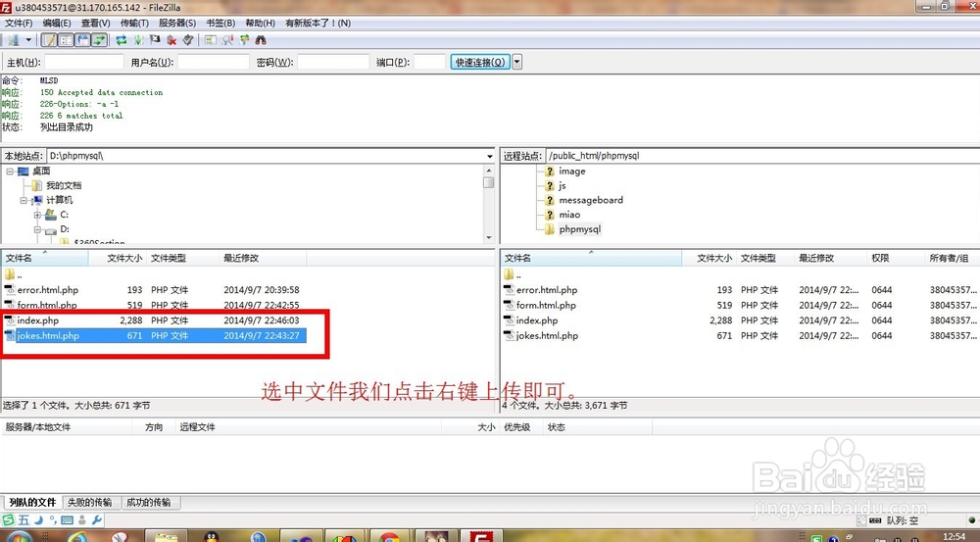Click the local tree scrollbar up arrow

(x=489, y=170)
